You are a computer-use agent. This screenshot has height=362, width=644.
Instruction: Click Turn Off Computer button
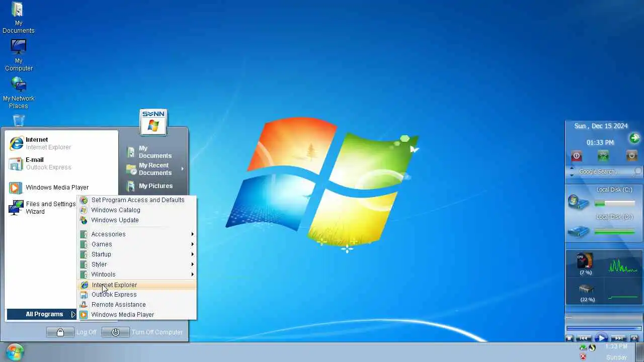pos(142,332)
